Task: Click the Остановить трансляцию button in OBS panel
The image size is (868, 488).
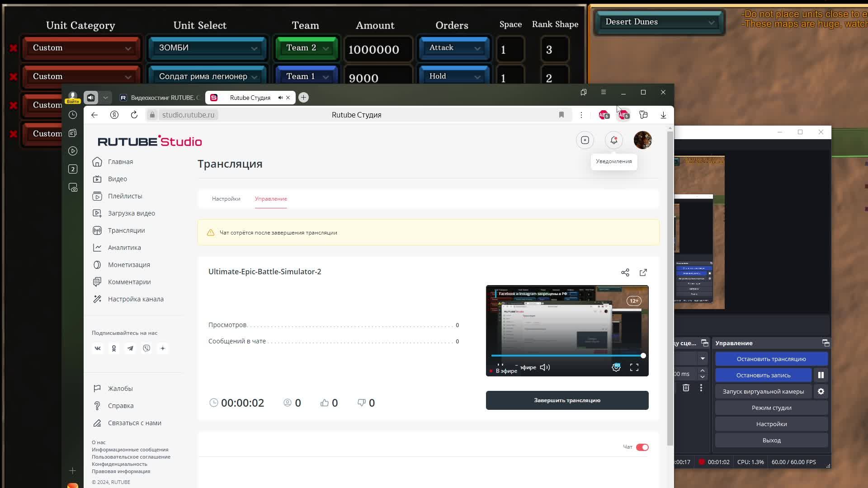Action: pos(771,359)
